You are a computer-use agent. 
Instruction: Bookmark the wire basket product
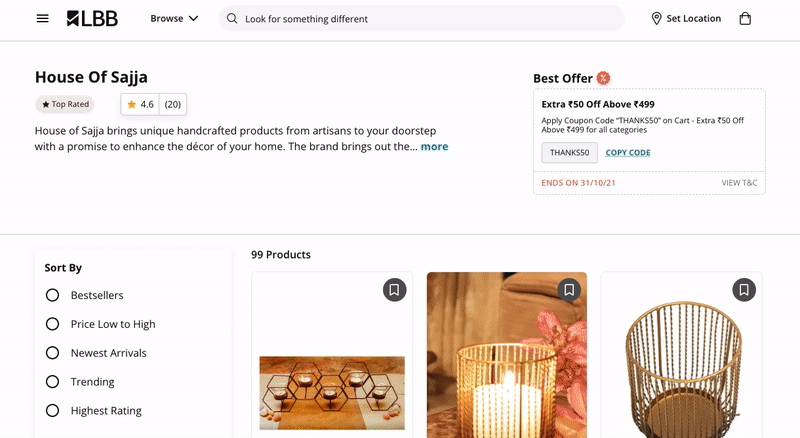click(x=743, y=290)
